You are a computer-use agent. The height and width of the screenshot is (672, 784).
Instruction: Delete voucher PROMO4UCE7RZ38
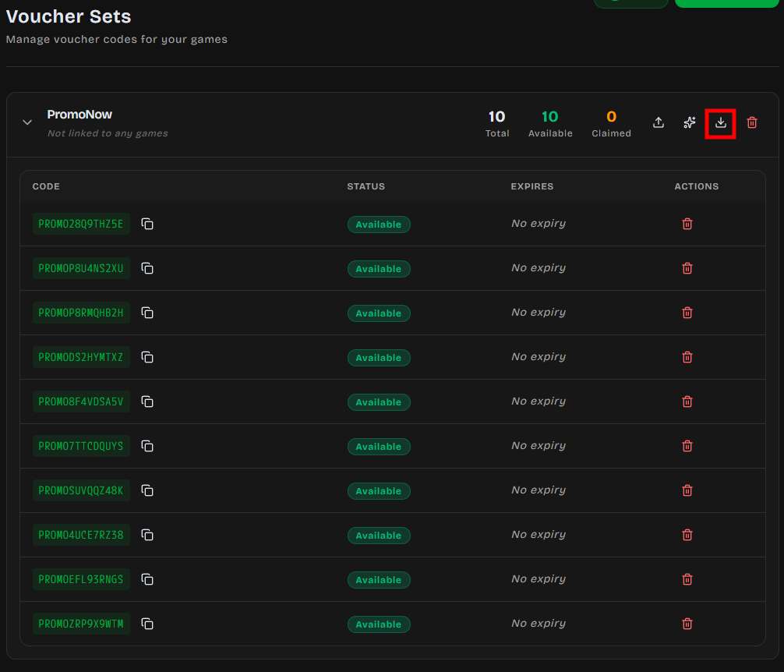(x=687, y=535)
